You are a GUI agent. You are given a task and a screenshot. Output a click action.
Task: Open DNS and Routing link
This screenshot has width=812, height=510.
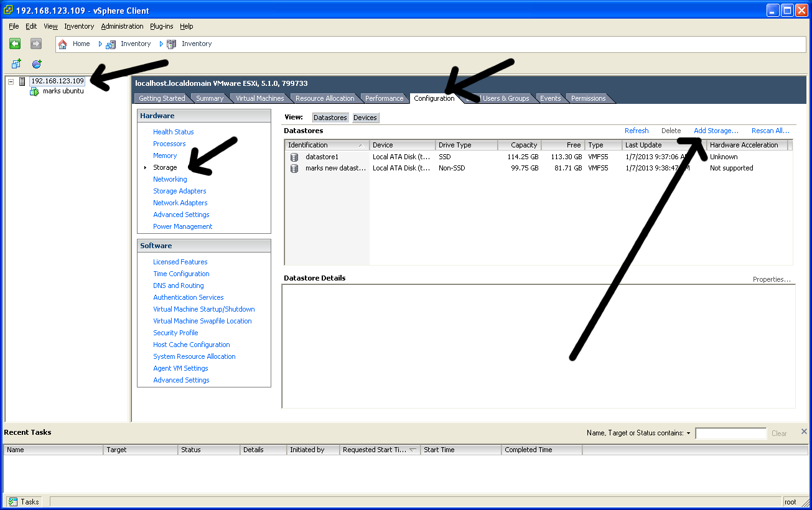point(179,285)
